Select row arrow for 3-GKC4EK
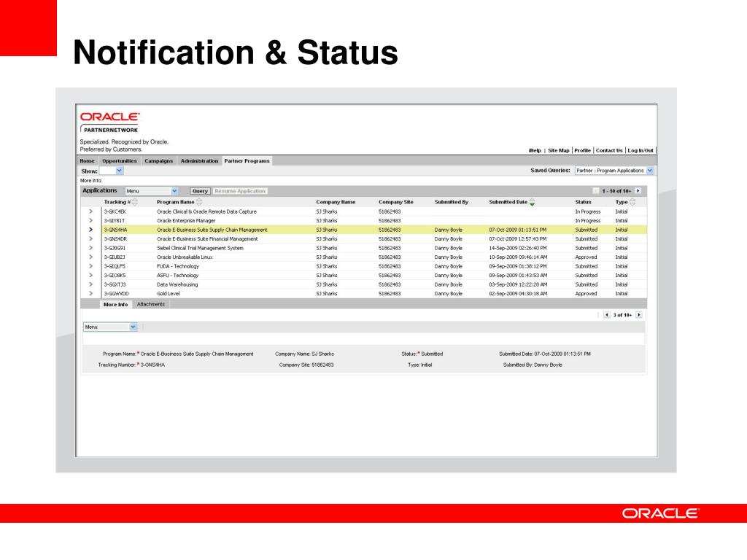Viewport: 747px width, 560px height. (x=90, y=211)
